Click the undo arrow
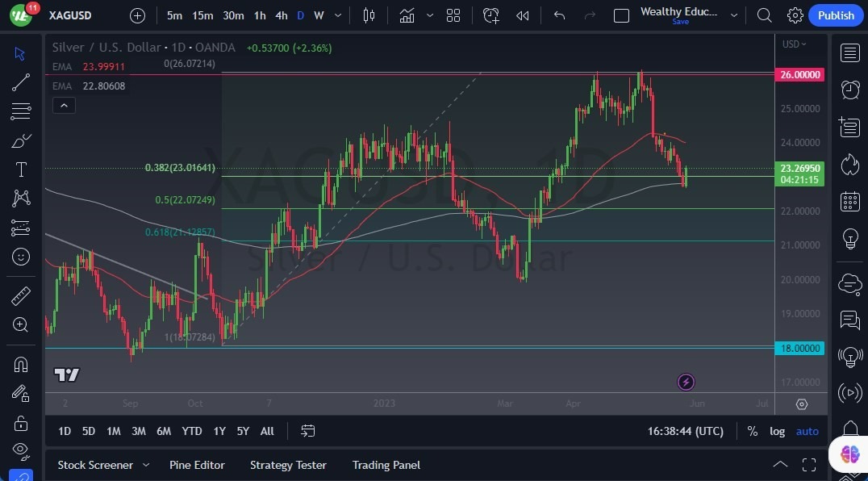 tap(559, 15)
